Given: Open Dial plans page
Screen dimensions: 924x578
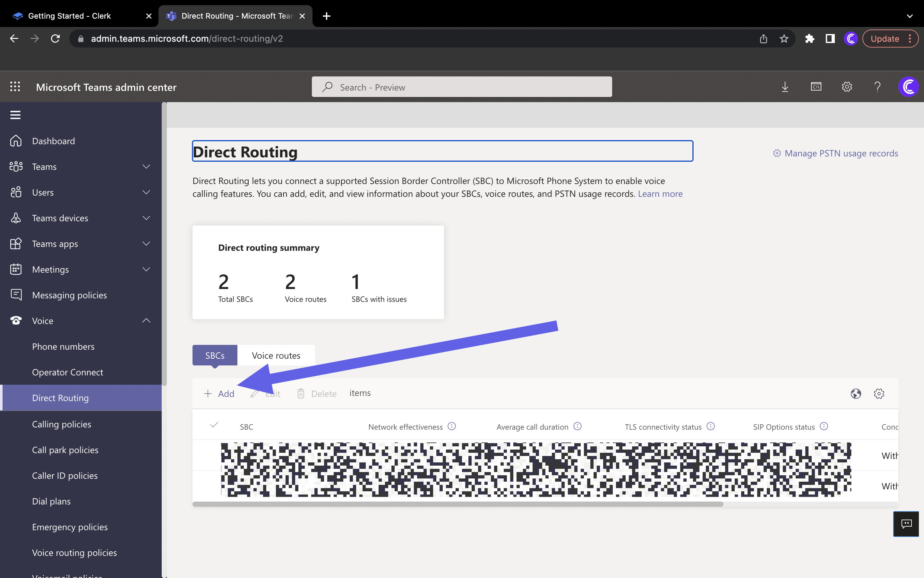Looking at the screenshot, I should 51,501.
